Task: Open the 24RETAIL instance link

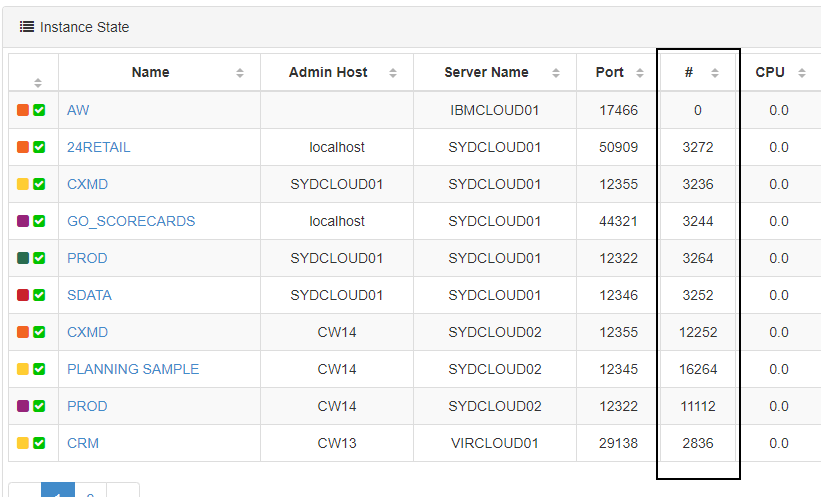Action: [98, 147]
